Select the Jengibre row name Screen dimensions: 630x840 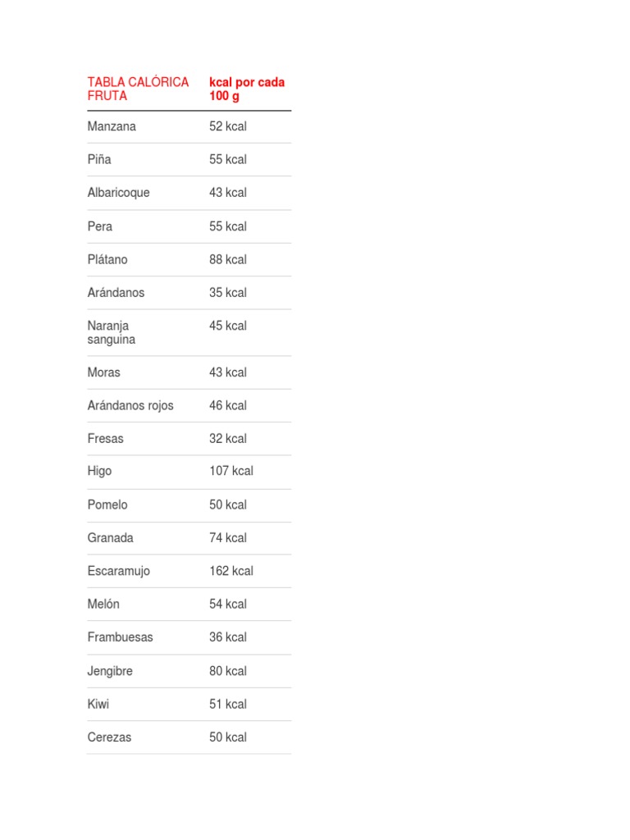tap(110, 671)
